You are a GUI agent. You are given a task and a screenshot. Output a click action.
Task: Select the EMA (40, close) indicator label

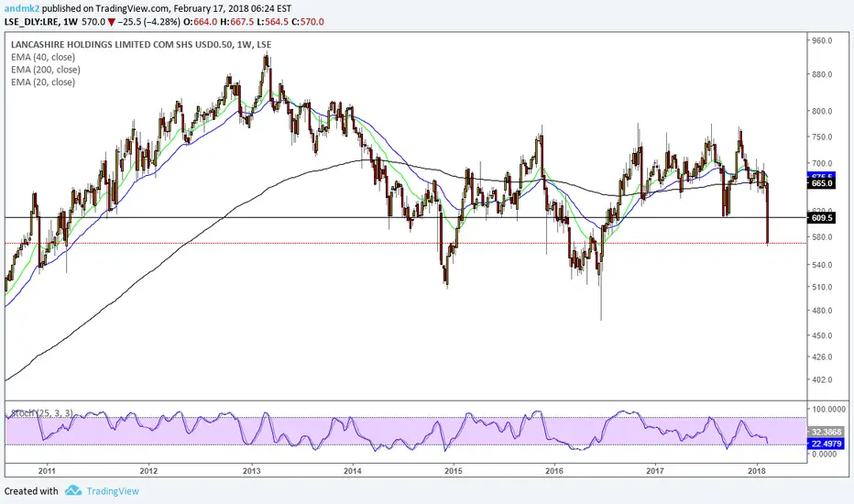(x=43, y=57)
